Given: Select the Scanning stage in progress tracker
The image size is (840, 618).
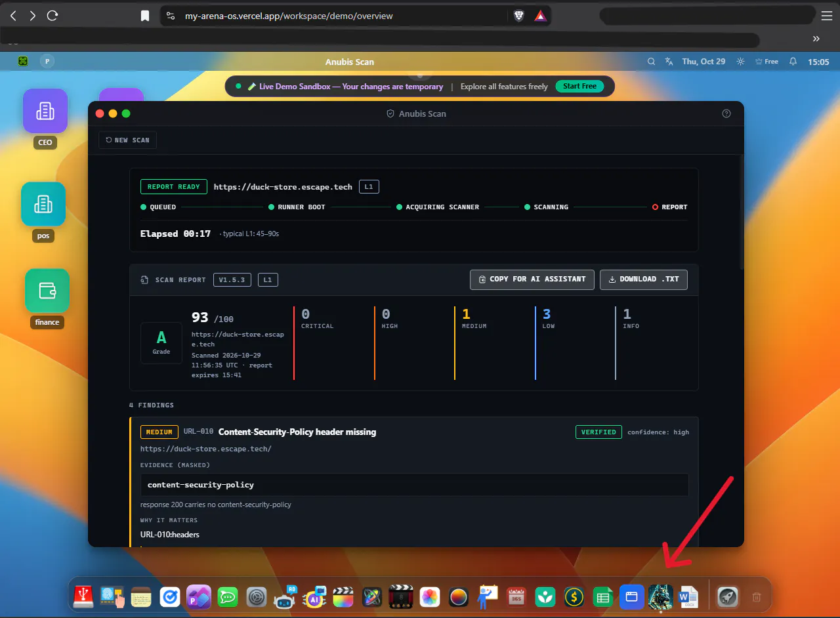Looking at the screenshot, I should [546, 207].
